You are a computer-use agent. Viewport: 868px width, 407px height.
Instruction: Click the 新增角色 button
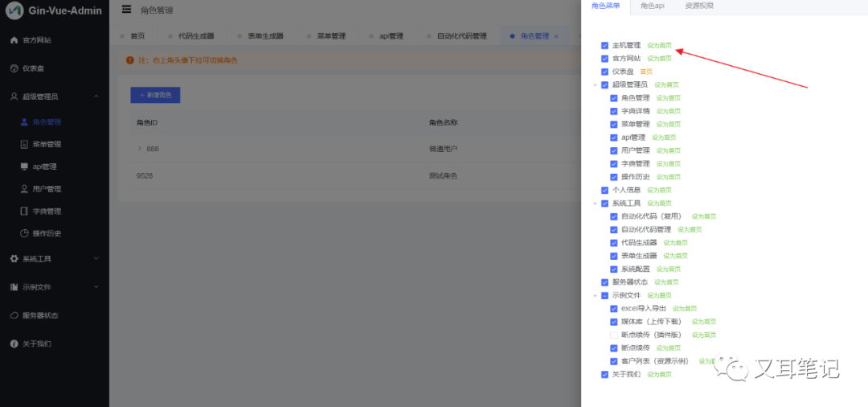155,95
